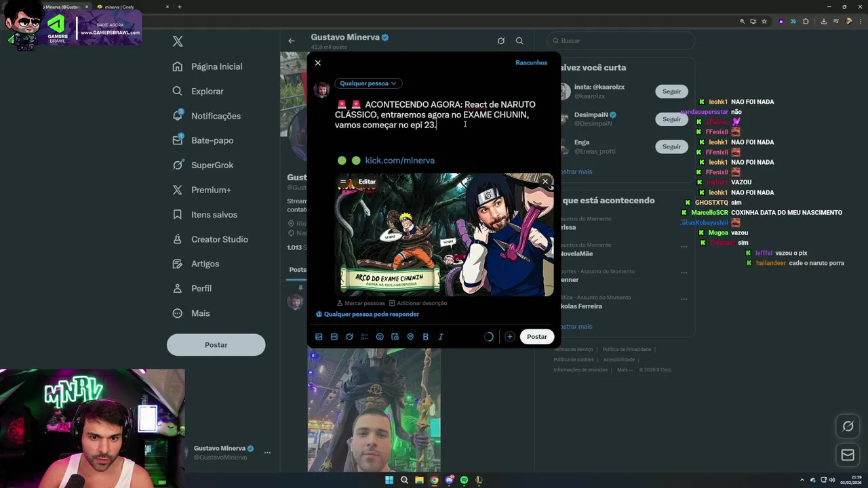Open Spotify from the taskbar
Screen dimensions: 868x488
click(x=464, y=480)
